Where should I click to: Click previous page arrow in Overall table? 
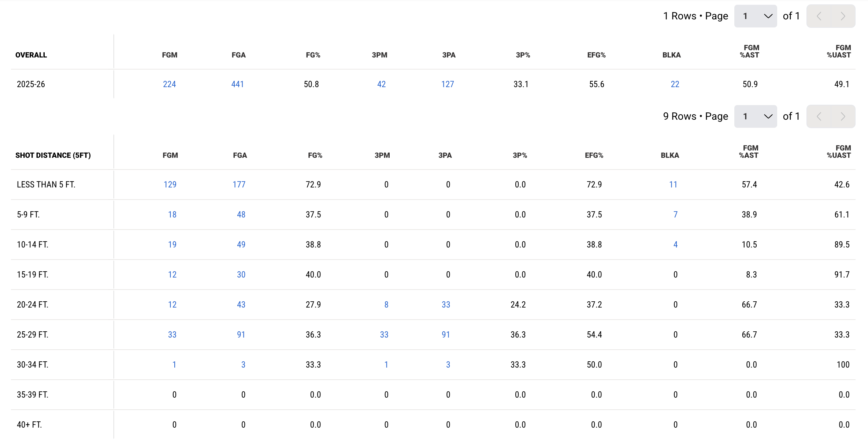pyautogui.click(x=819, y=16)
